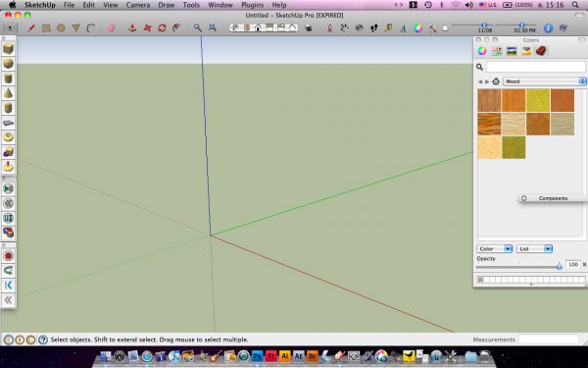Click the box shape icon in left palette
Image resolution: width=588 pixels, height=368 pixels.
coord(8,49)
